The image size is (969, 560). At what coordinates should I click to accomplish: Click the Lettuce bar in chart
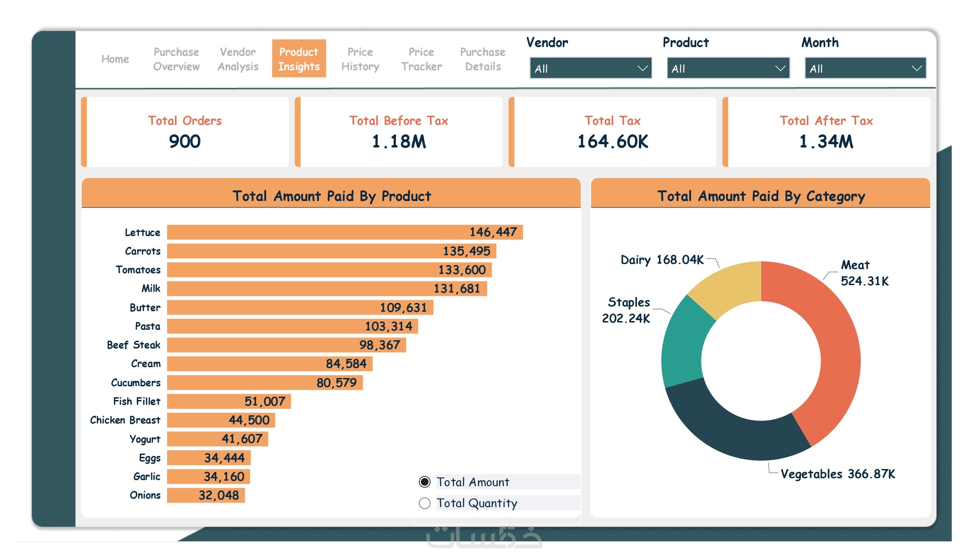click(345, 232)
